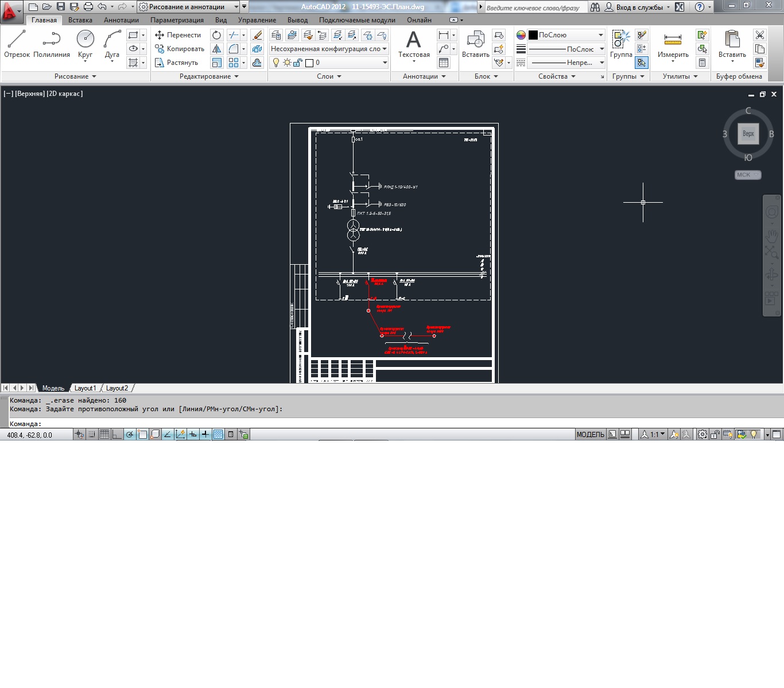784x688 pixels.
Task: Open the object color ПоСлою dropdown
Action: click(x=566, y=35)
